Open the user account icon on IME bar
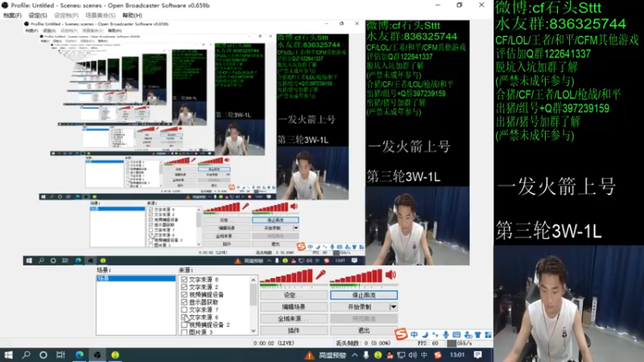 [x=468, y=335]
